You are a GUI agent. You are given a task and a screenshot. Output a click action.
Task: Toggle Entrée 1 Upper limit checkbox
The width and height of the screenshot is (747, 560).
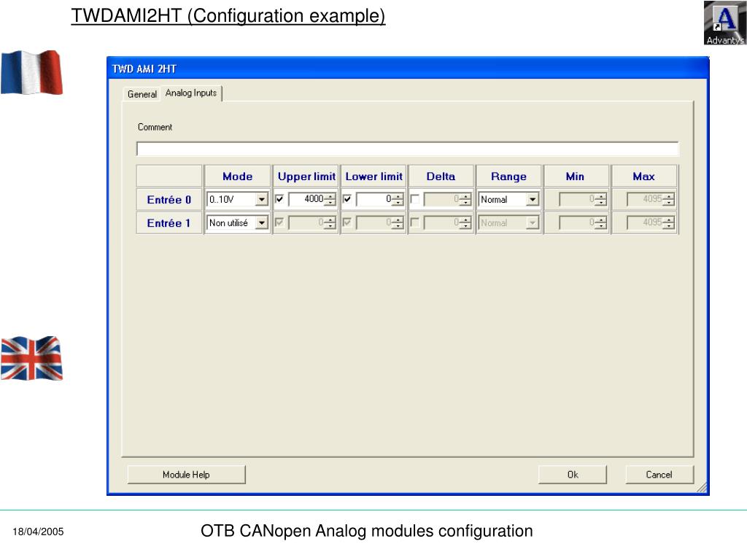279,222
